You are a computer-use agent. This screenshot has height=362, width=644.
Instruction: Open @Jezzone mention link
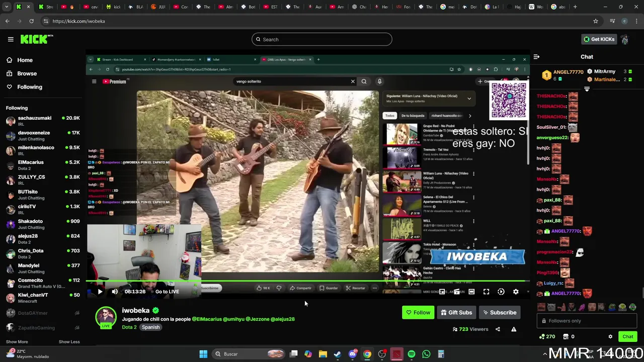click(258, 319)
